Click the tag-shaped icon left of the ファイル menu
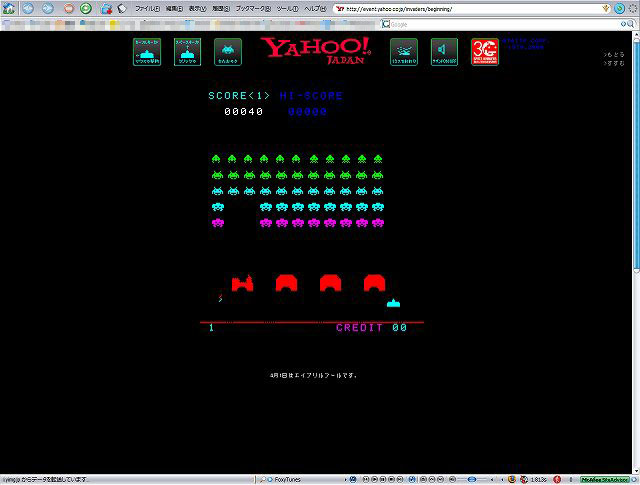Image resolution: width=640 pixels, height=485 pixels. tap(122, 9)
